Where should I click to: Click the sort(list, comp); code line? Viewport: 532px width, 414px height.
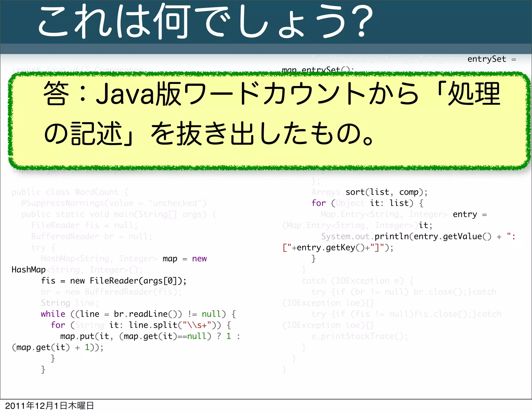click(x=386, y=192)
